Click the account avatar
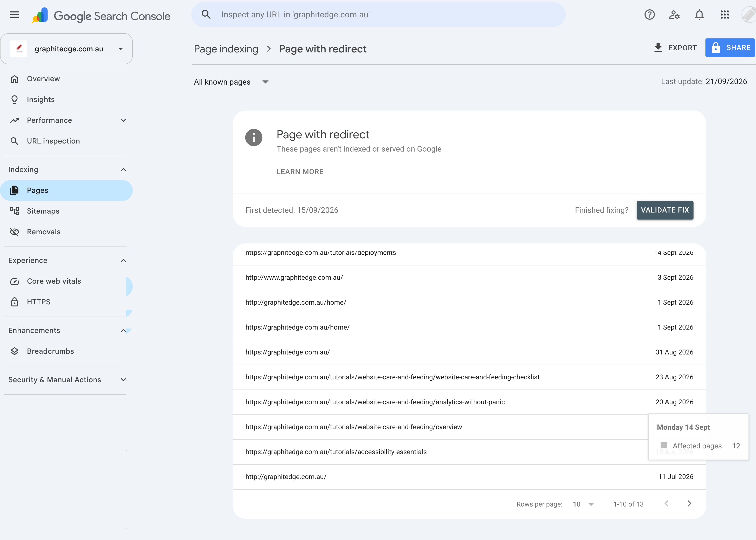Image resolution: width=756 pixels, height=540 pixels. (749, 15)
